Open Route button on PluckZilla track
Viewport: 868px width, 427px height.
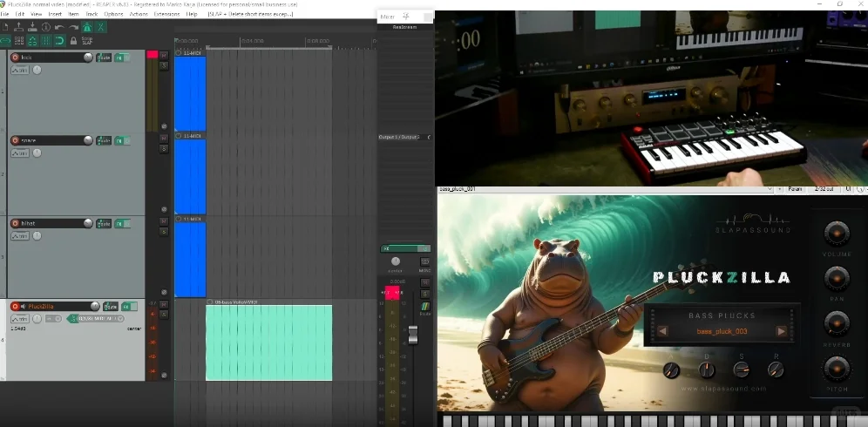pos(111,306)
